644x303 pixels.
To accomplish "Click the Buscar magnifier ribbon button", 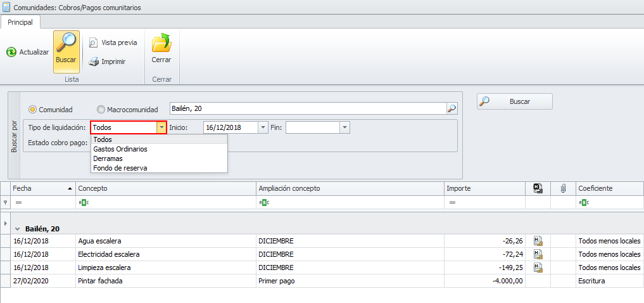I will click(x=66, y=52).
